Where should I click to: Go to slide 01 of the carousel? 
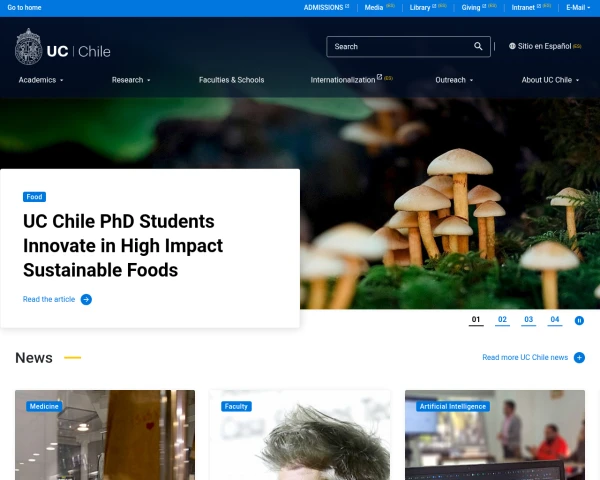(476, 320)
